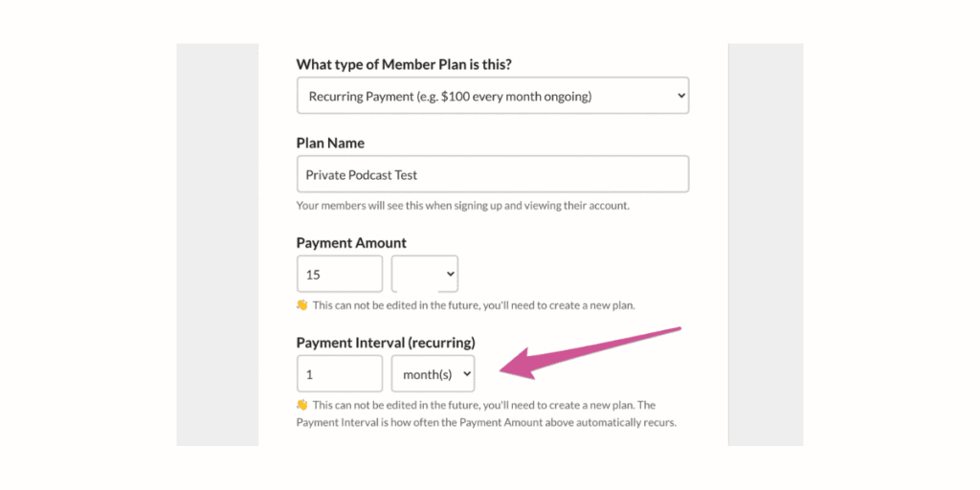Click text "Payment Amount above automatically recurs"
This screenshot has width=980, height=490.
point(568,422)
